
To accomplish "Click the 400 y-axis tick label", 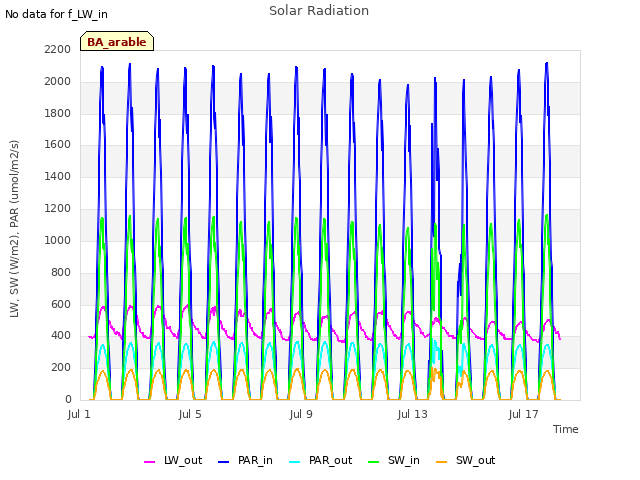I will pyautogui.click(x=61, y=336).
